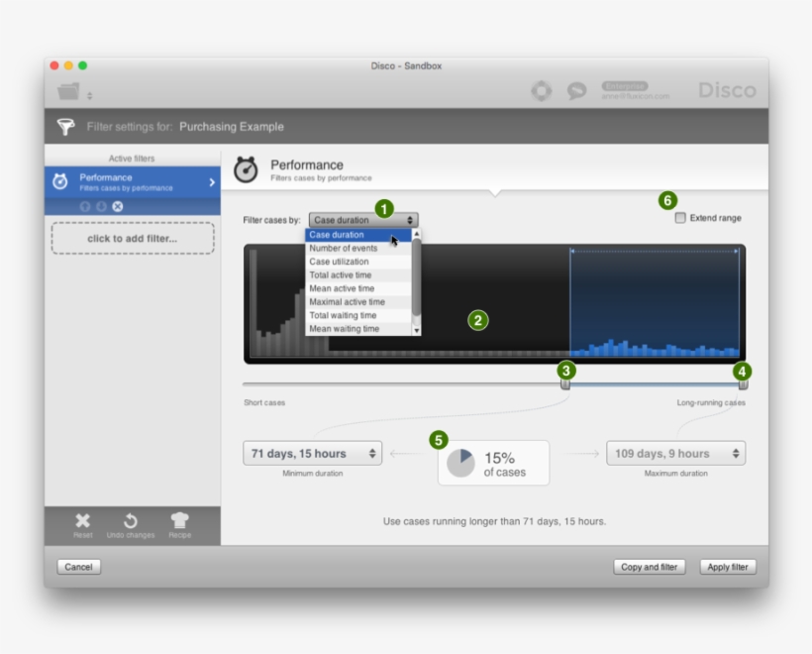Select Mean active time option
812x654 pixels.
[342, 288]
